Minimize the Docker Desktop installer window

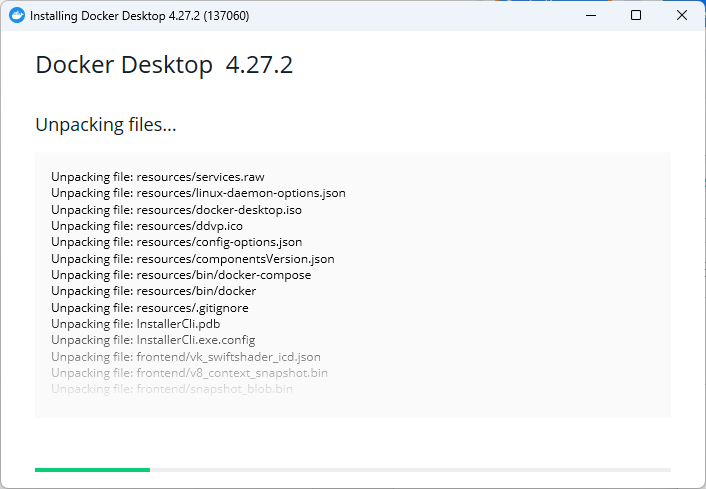591,15
